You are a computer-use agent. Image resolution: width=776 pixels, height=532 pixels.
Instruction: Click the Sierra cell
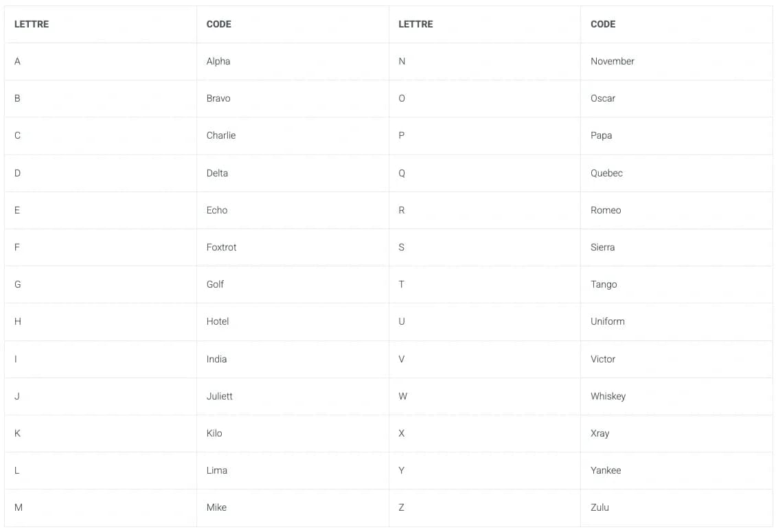[x=602, y=247]
